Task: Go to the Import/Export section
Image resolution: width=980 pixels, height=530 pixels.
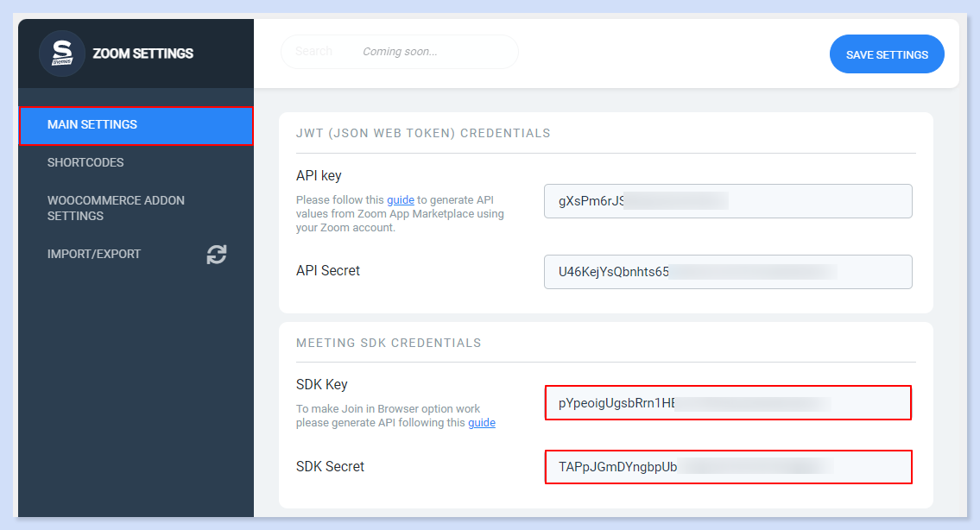Action: coord(94,254)
